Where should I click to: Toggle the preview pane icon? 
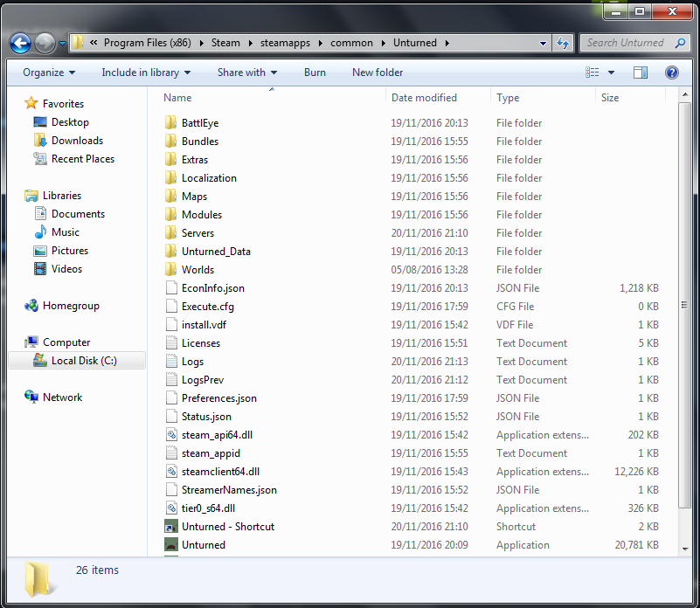click(x=641, y=73)
